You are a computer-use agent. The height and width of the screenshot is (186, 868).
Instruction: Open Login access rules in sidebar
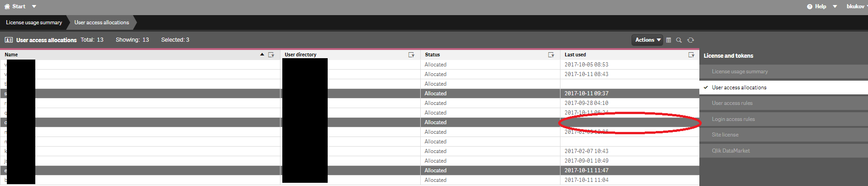(733, 119)
